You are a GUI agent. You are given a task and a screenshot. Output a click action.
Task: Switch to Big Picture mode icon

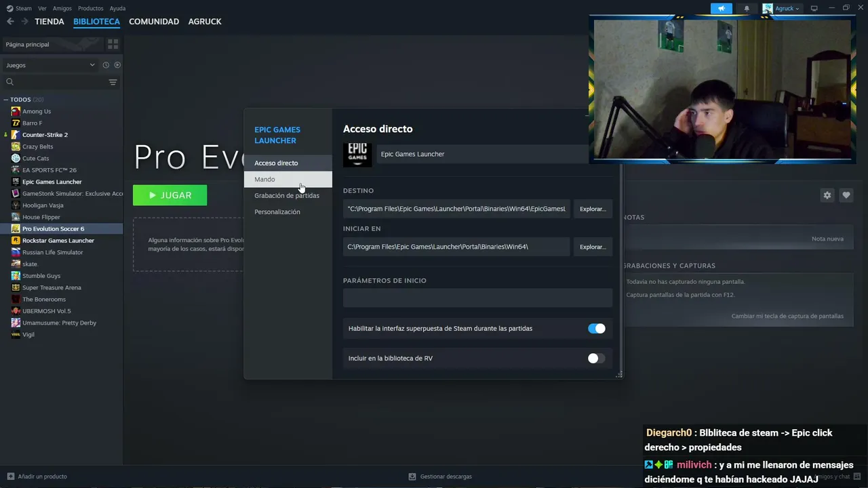[814, 8]
